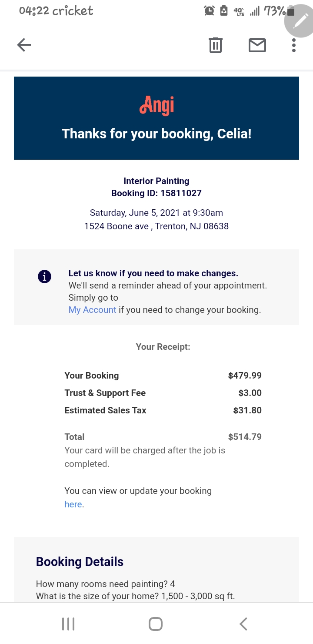Delete this email with trash icon
This screenshot has height=644, width=313.
coord(216,45)
